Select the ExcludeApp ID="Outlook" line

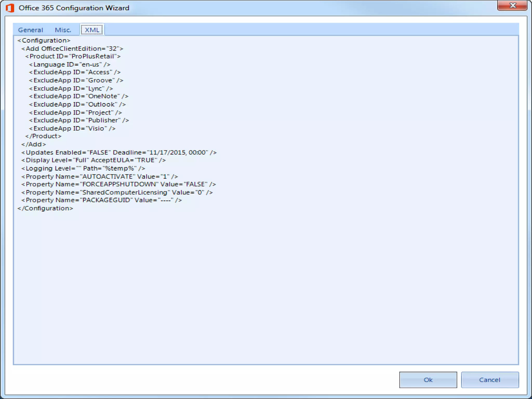coord(77,104)
